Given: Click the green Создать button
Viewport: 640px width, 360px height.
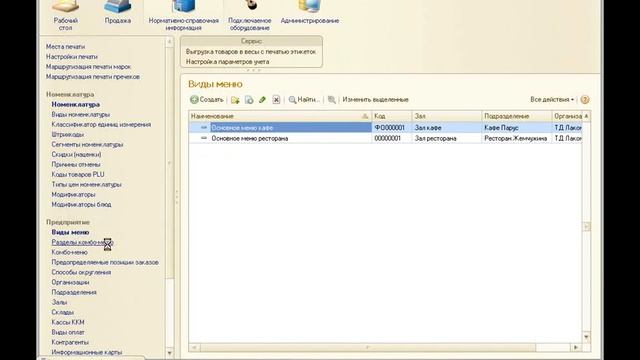Looking at the screenshot, I should pyautogui.click(x=207, y=100).
